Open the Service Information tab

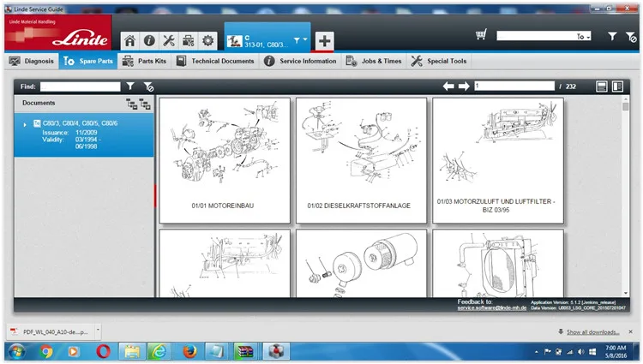301,61
